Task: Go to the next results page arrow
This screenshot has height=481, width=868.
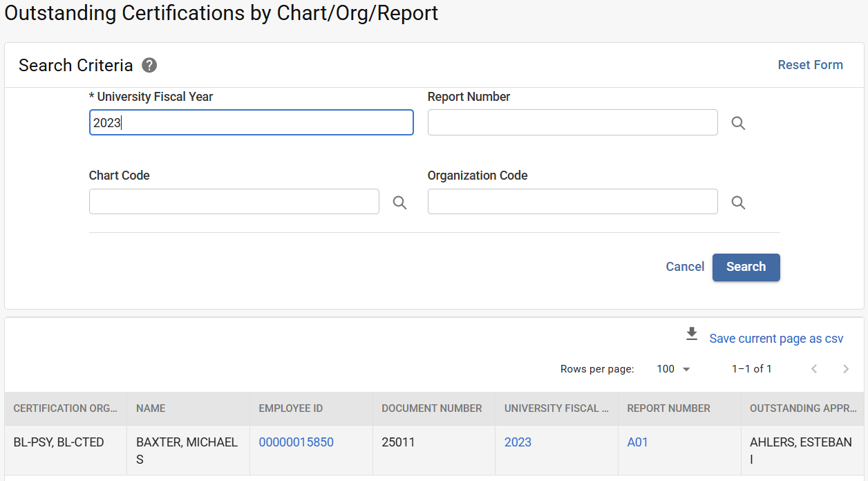Action: pyautogui.click(x=846, y=369)
